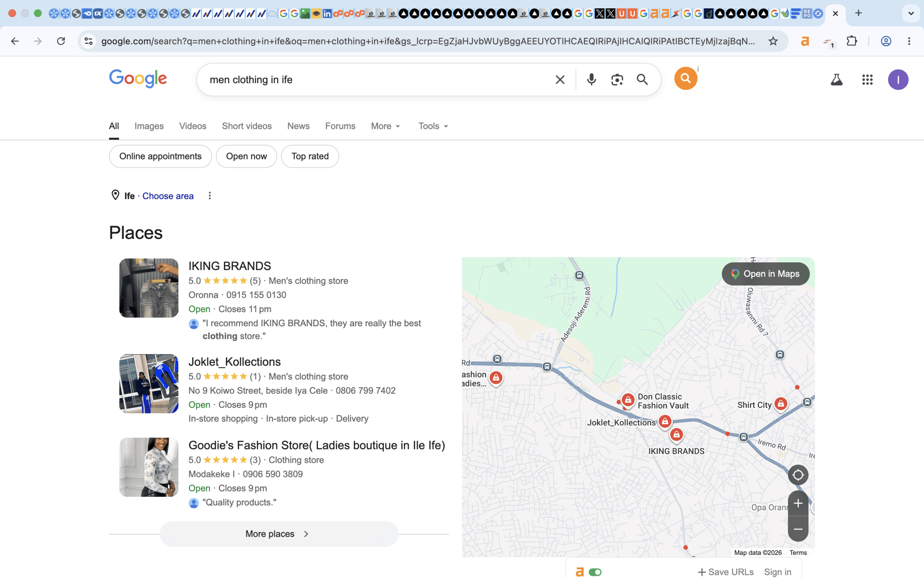
Task: Click the More places button
Action: click(279, 534)
